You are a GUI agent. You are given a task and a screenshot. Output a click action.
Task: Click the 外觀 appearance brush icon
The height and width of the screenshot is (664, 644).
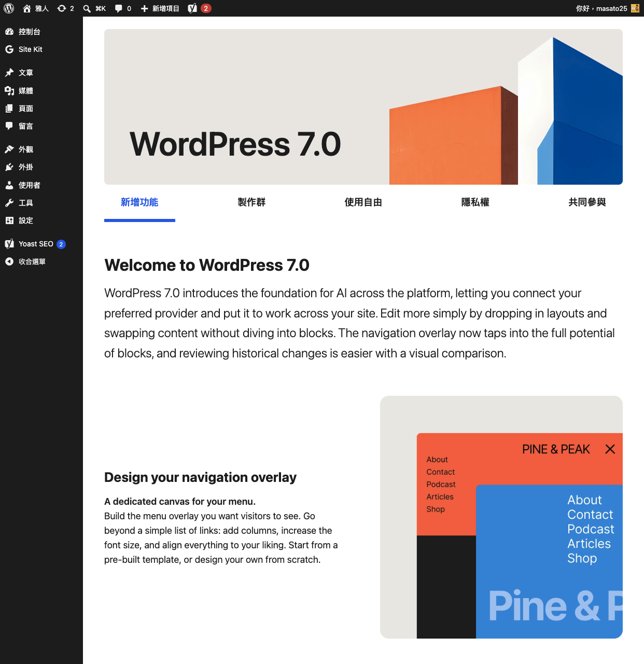[9, 149]
